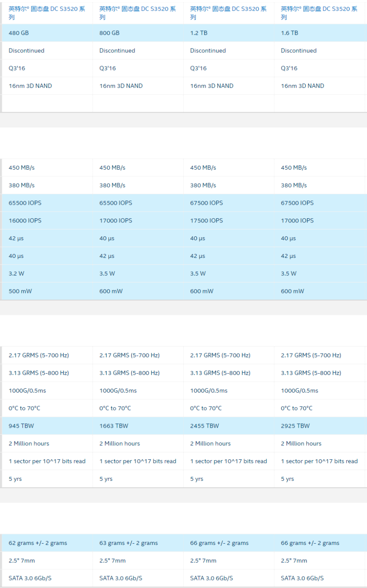Click the 1.6 TB capacity cell
Image resolution: width=367 pixels, height=588 pixels.
pyautogui.click(x=319, y=33)
